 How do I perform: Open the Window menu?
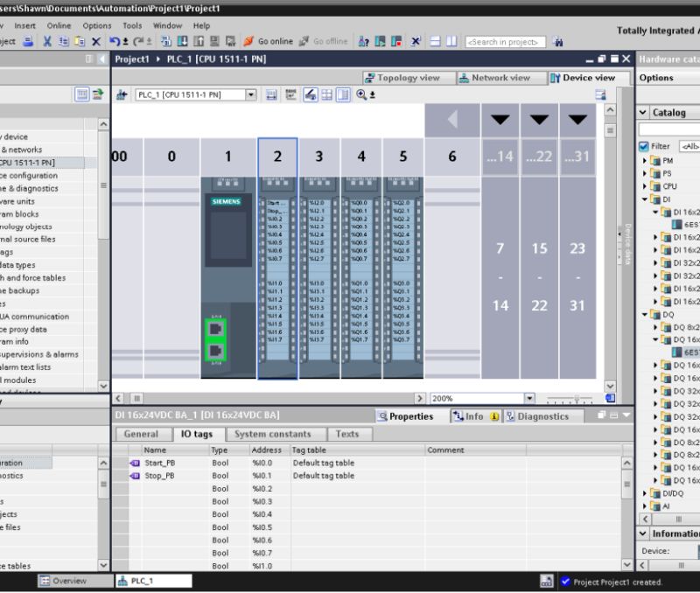[167, 26]
